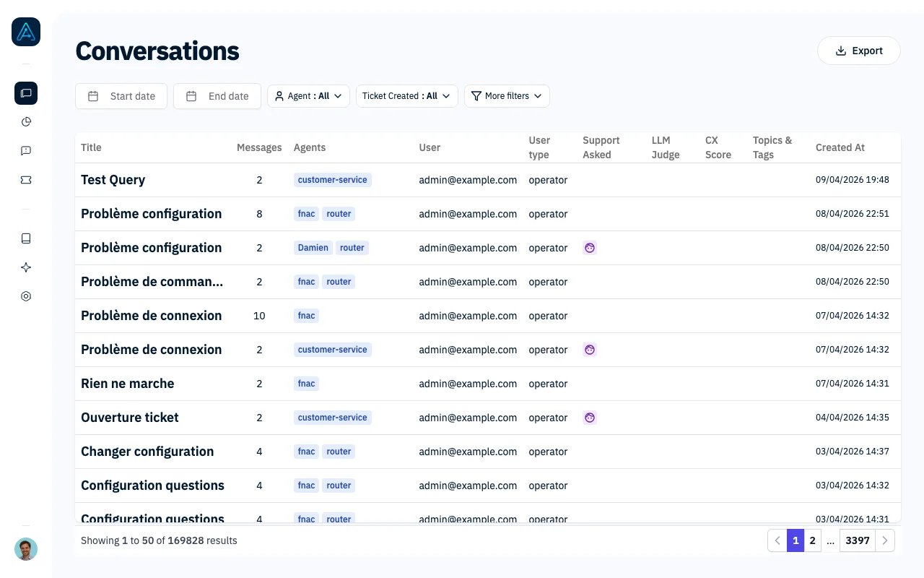Open the Changer configuration conversation
Image resolution: width=924 pixels, height=578 pixels.
coord(147,452)
